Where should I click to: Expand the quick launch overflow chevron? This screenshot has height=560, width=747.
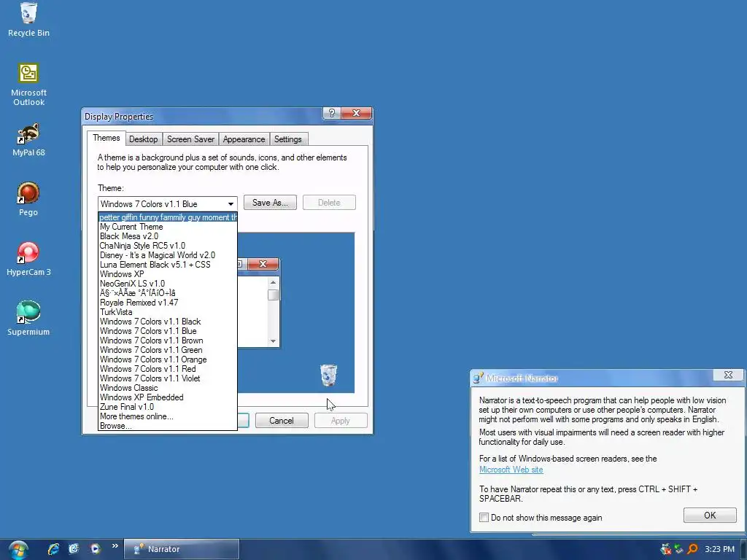point(115,546)
